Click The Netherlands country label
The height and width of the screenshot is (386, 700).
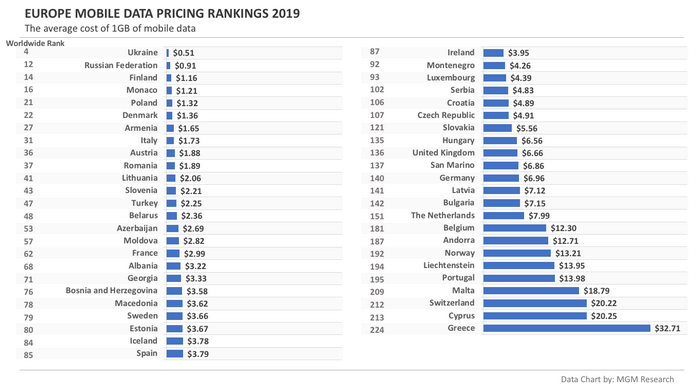(x=443, y=215)
